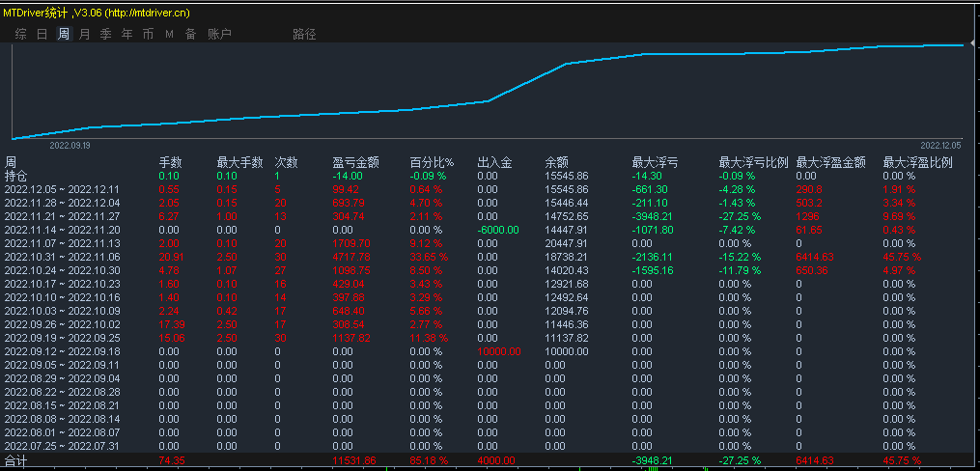Click the 20.91 lots value

pyautogui.click(x=169, y=257)
